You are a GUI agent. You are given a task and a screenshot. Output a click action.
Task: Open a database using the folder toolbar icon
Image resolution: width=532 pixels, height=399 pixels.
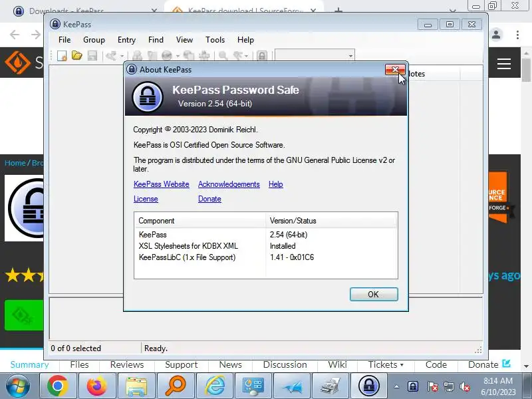77,56
